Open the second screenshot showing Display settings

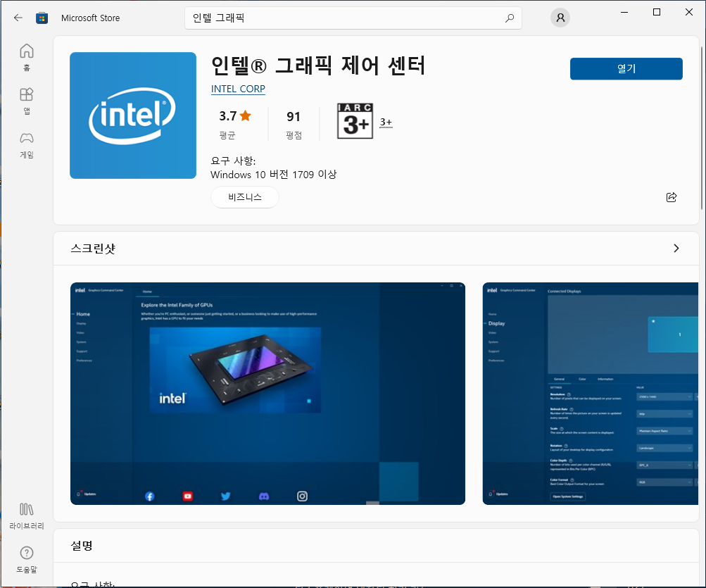[591, 394]
